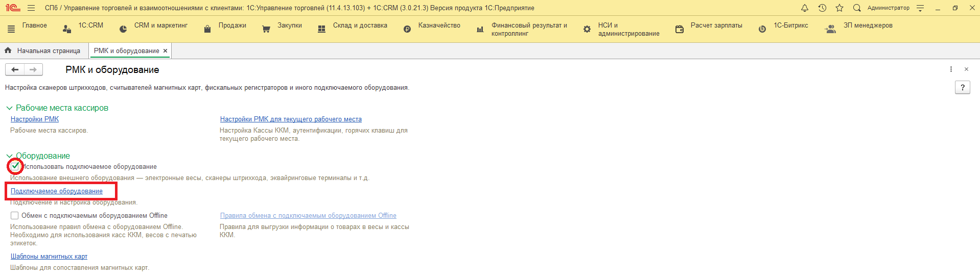Image resolution: width=980 pixels, height=279 pixels.
Task: Click the back navigation arrow
Action: pyautogui.click(x=15, y=70)
